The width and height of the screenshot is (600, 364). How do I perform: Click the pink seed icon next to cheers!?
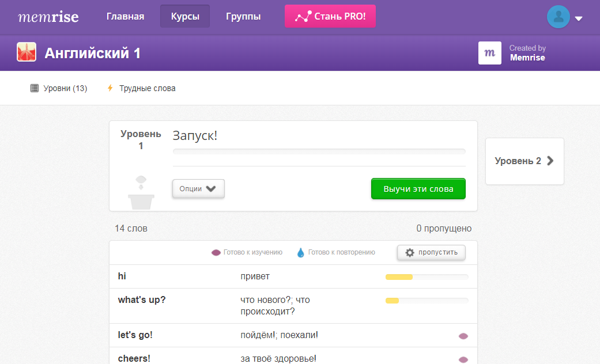coord(463,357)
